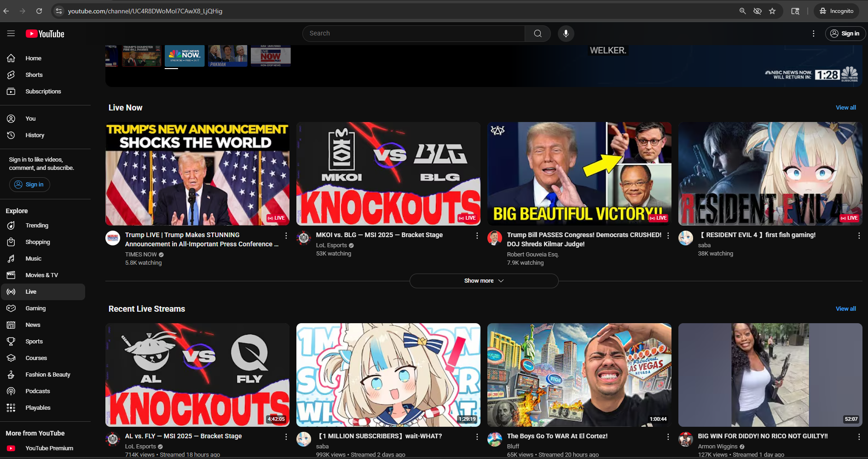Viewport: 868px width, 459px height.
Task: Open options menu for AL vs. FLY video
Action: pos(286,437)
